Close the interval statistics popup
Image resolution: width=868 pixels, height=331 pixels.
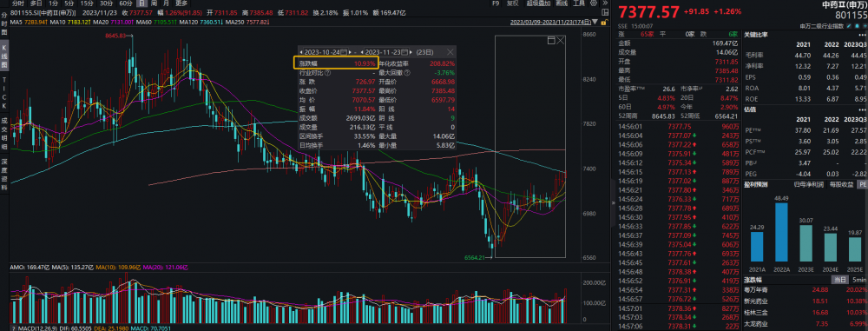coord(450,51)
